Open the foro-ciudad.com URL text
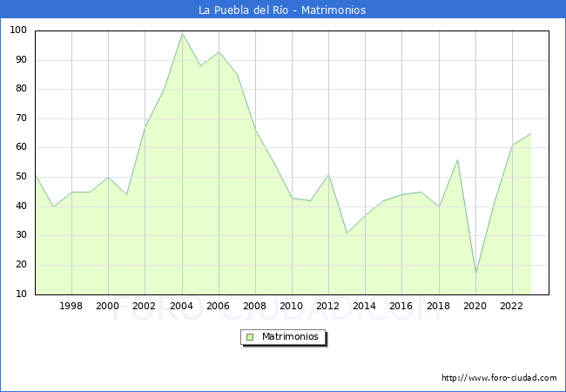Image resolution: width=566 pixels, height=392 pixels. tap(499, 378)
